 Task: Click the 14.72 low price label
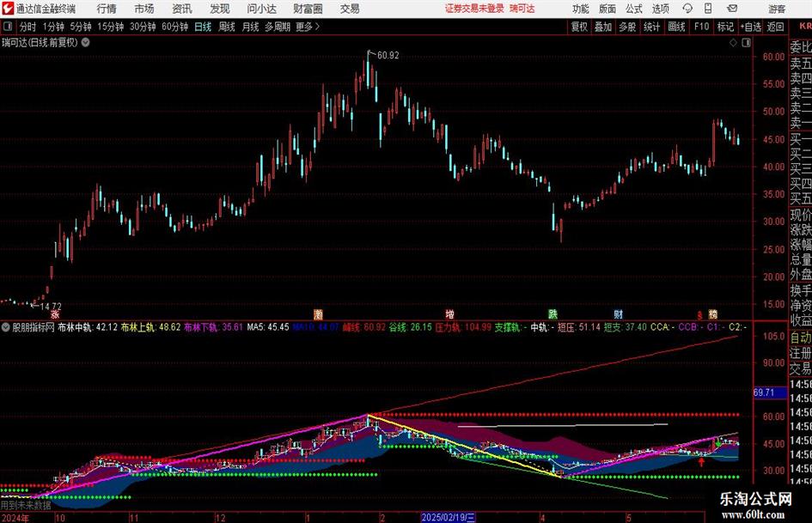pos(50,307)
